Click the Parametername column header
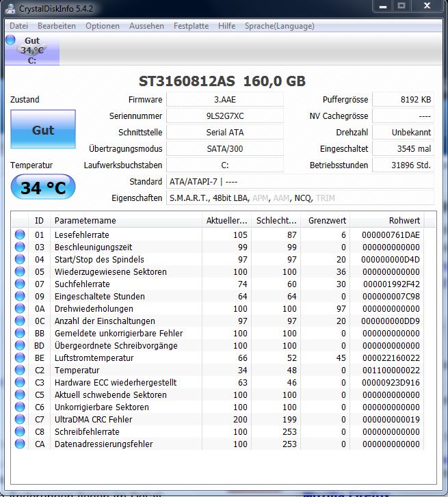 126,221
